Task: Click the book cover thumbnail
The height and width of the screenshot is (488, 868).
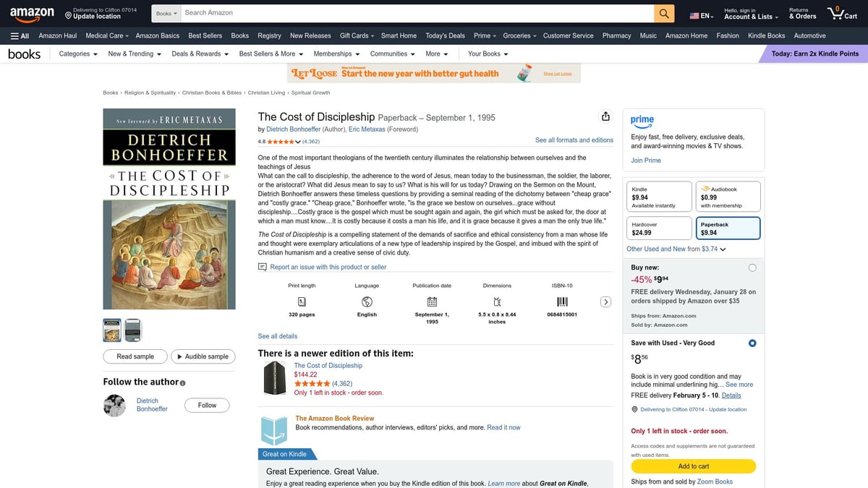Action: (111, 330)
